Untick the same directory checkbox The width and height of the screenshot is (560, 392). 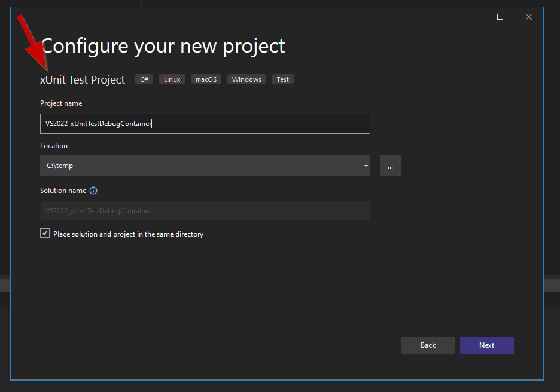tap(45, 234)
